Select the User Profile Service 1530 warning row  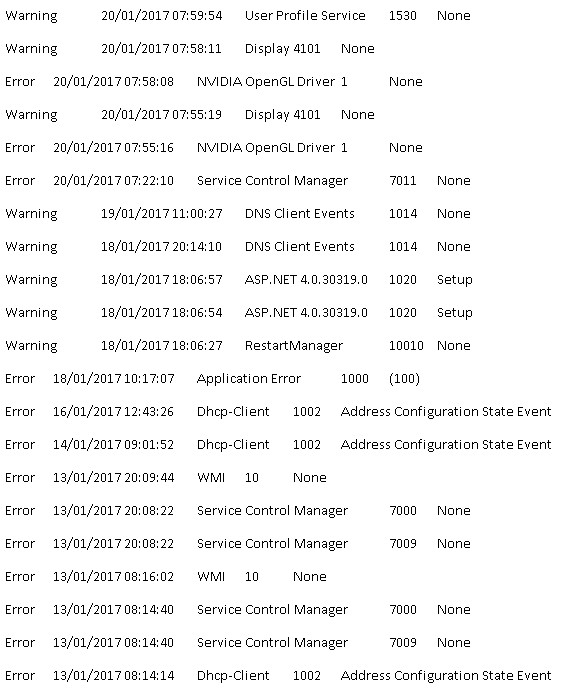click(238, 15)
